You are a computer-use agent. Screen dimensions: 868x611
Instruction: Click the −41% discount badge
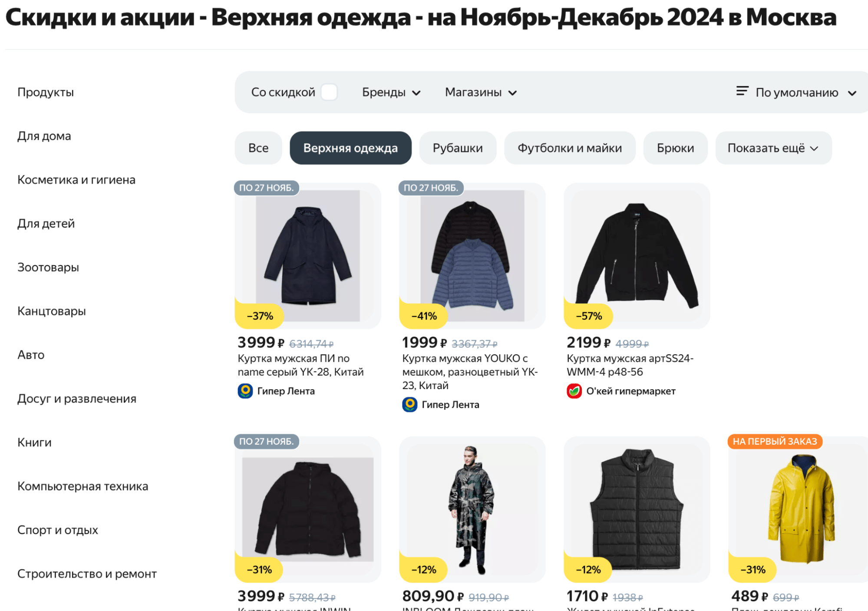point(424,316)
